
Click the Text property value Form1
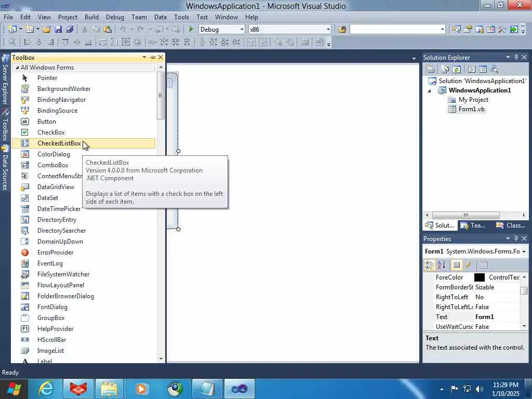[x=484, y=317]
